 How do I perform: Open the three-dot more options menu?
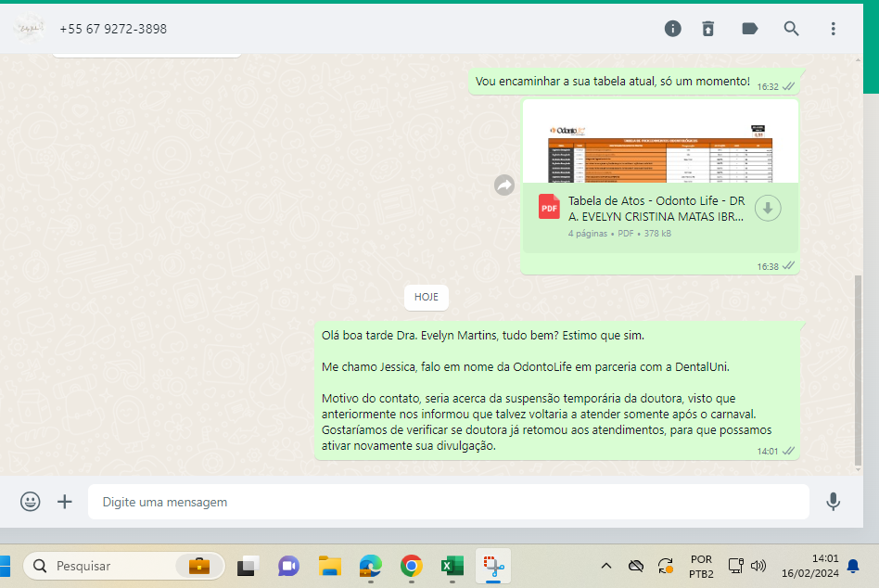[x=834, y=29]
